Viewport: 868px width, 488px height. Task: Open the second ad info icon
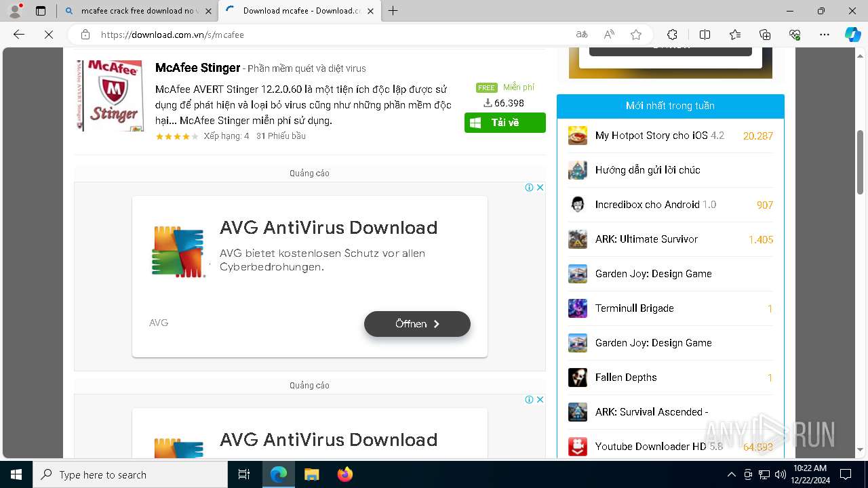tap(529, 400)
